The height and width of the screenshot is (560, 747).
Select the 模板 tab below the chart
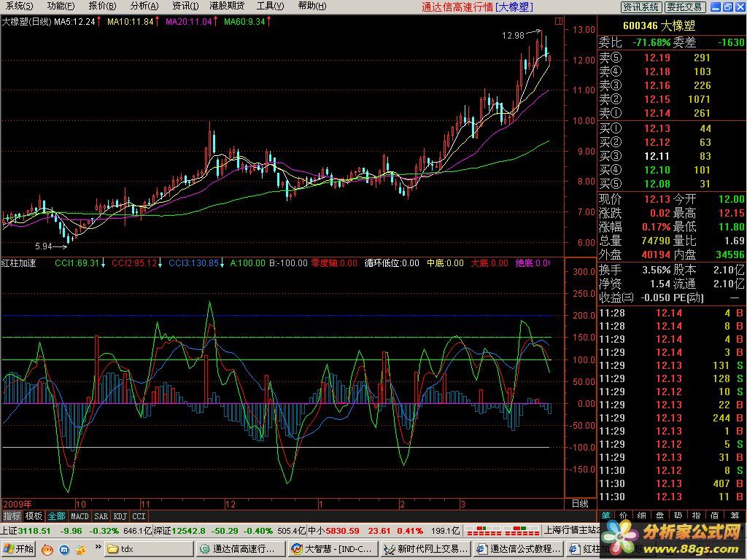pyautogui.click(x=34, y=516)
